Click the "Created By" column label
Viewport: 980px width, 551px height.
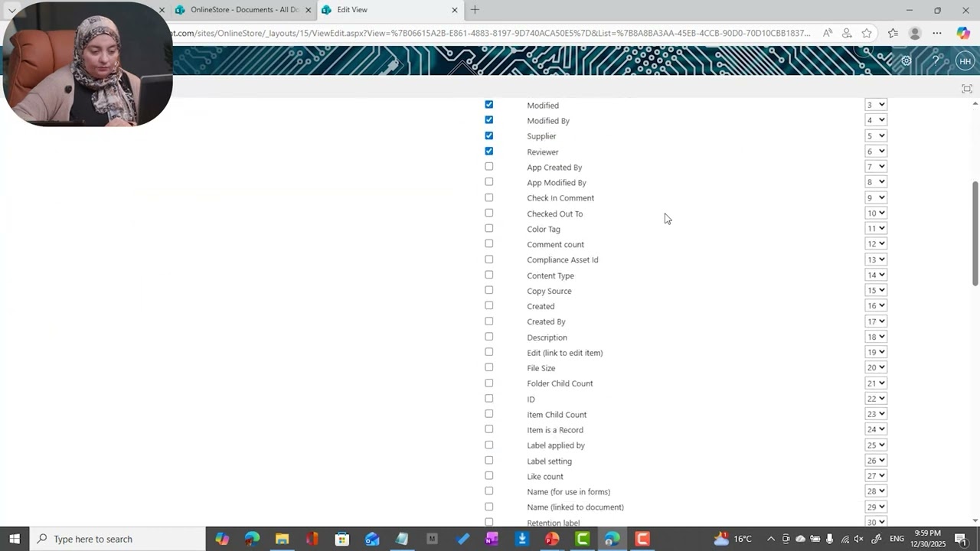[x=546, y=321]
